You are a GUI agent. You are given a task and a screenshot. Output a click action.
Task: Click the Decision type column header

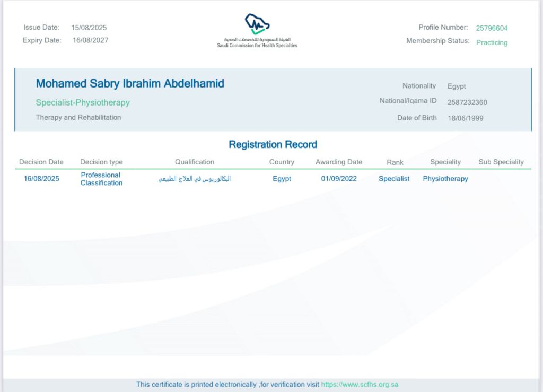pos(101,162)
